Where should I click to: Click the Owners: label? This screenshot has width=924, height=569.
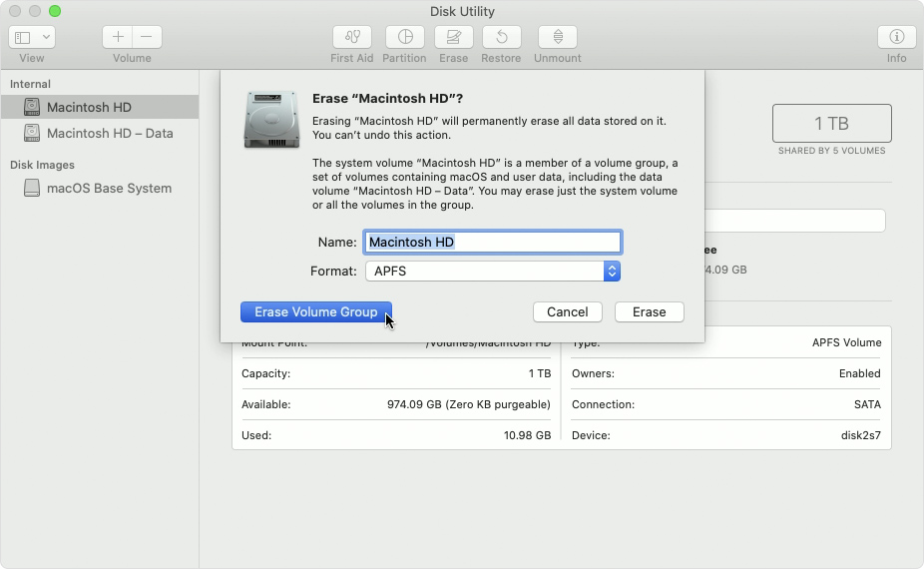[x=593, y=373]
